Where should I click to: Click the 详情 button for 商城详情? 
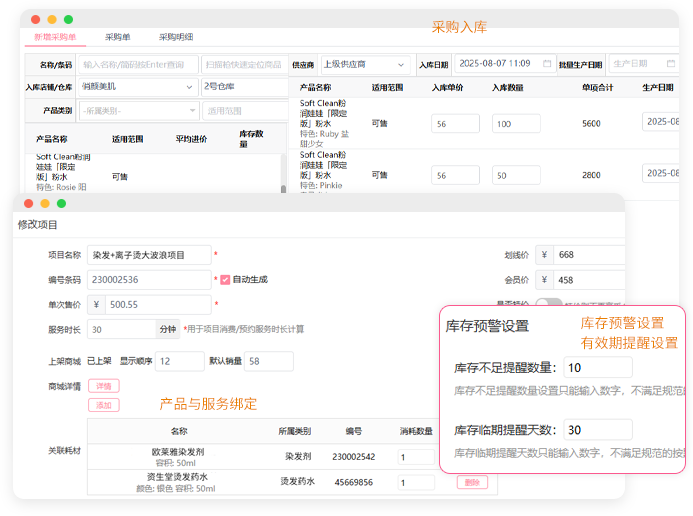[104, 386]
